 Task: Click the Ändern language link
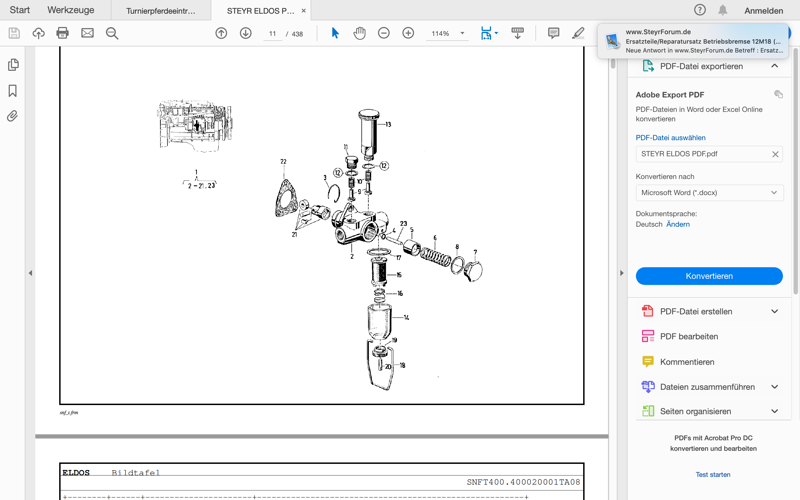(677, 224)
